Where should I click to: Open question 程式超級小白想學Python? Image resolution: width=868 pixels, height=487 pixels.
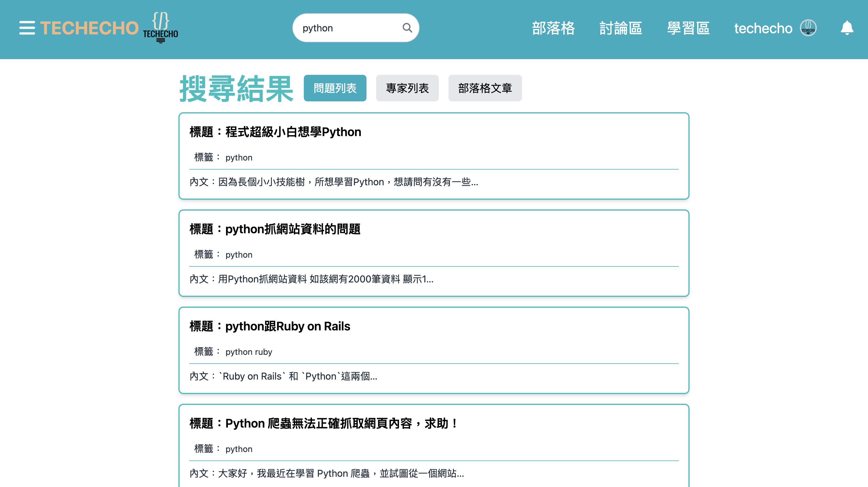(275, 132)
